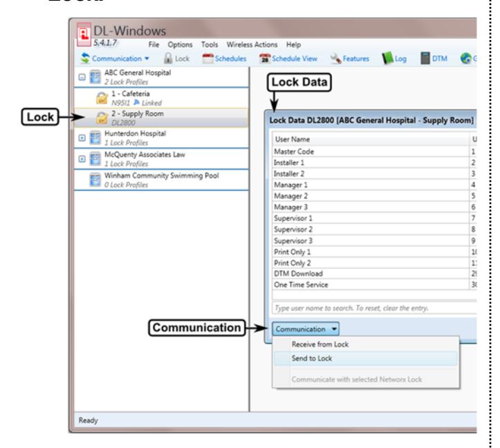Click the user name search field
Viewport: 500px width, 448px height.
click(374, 308)
